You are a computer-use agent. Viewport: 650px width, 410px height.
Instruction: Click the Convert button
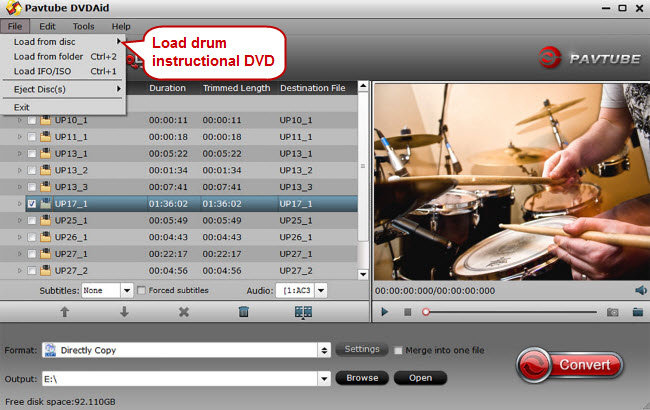pyautogui.click(x=570, y=365)
